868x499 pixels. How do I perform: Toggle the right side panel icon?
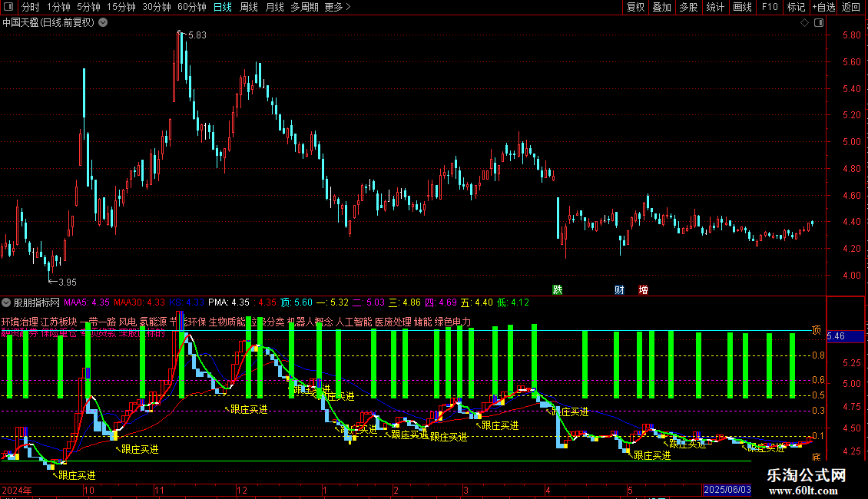coord(819,23)
